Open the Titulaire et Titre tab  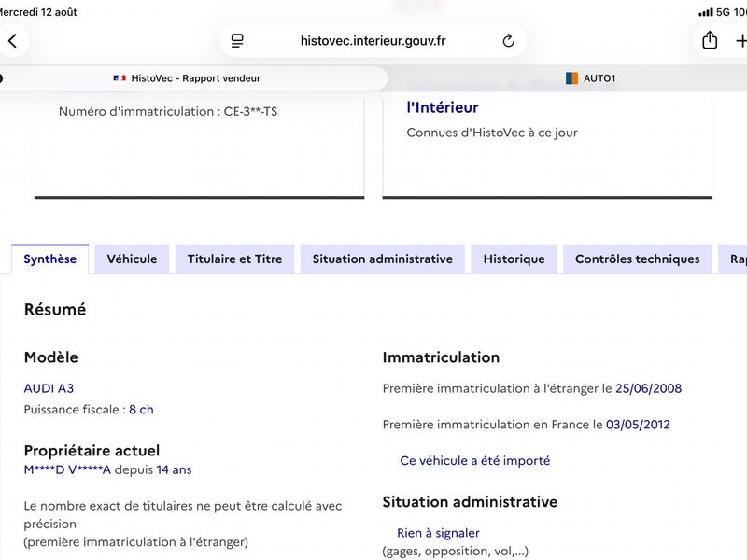[235, 259]
